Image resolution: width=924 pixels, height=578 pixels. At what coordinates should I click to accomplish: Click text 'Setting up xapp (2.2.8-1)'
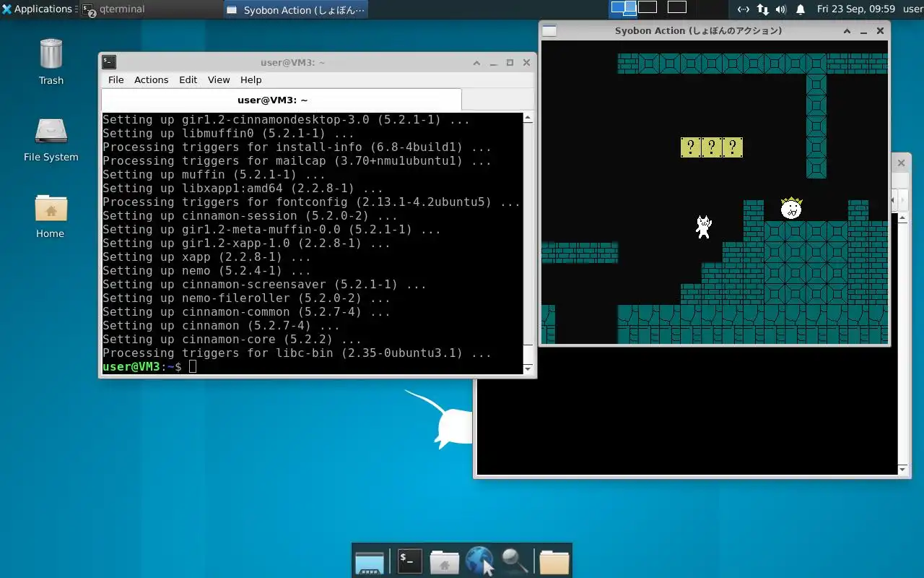206,257
